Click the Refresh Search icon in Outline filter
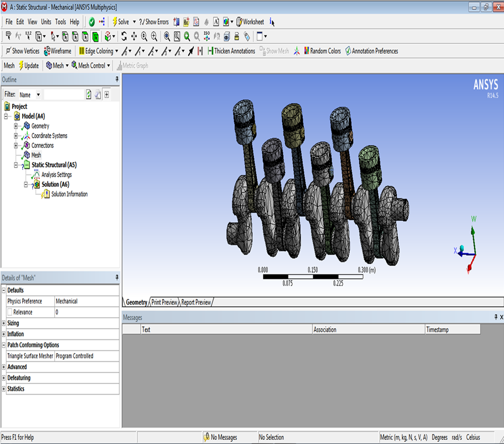This screenshot has width=504, height=444. click(x=89, y=95)
